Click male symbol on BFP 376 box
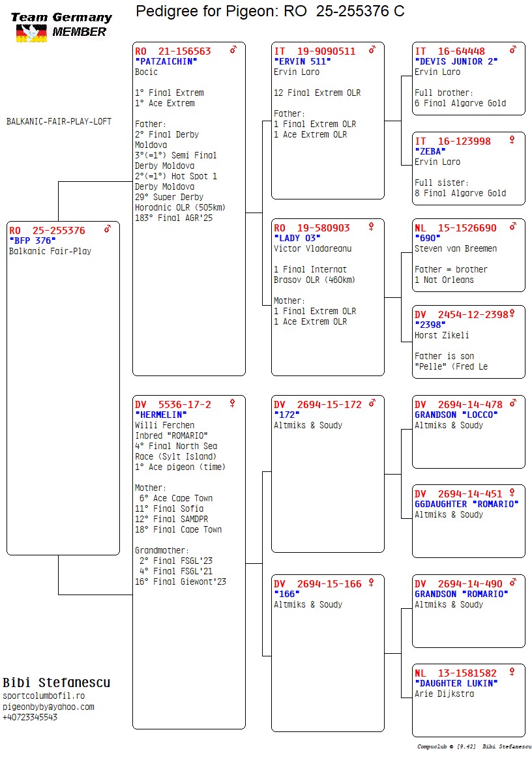This screenshot has width=532, height=764. tap(107, 229)
